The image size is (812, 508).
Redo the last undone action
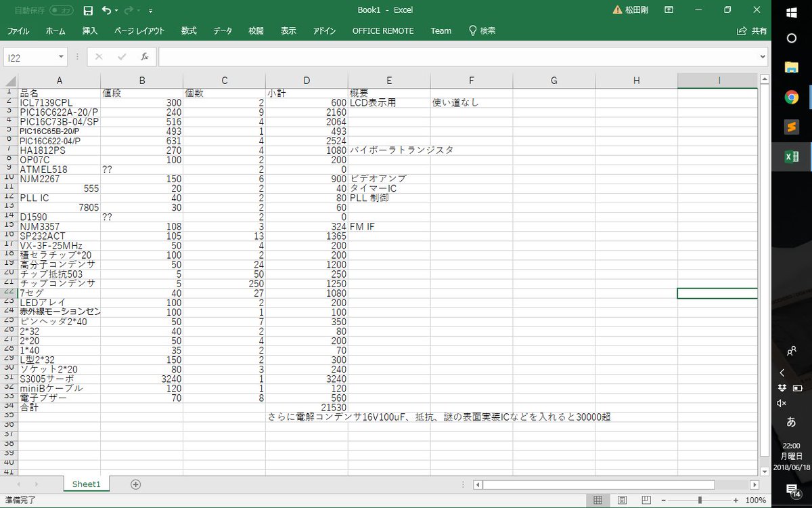click(x=129, y=10)
